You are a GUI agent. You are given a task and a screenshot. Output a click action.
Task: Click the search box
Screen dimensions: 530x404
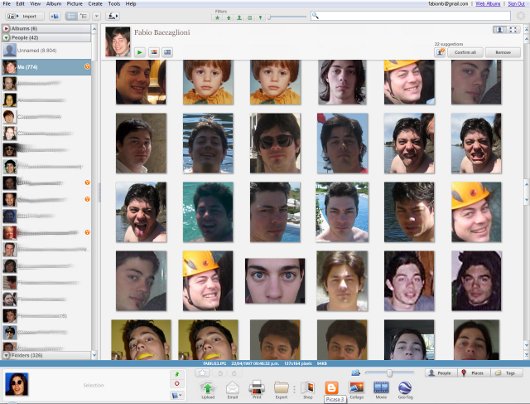tap(410, 16)
